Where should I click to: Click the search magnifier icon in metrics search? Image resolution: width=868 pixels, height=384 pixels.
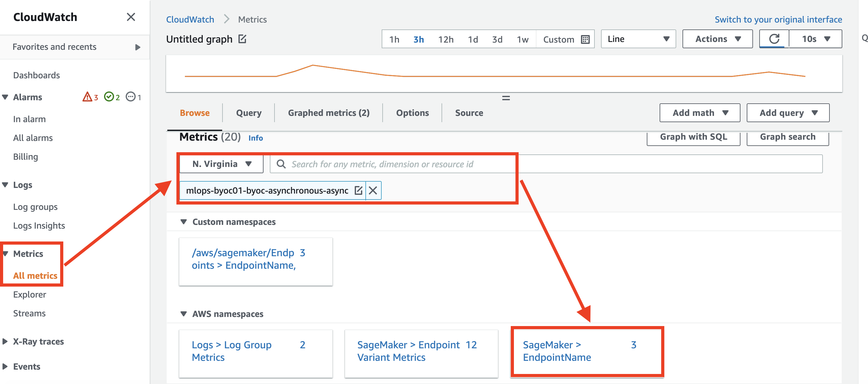(x=281, y=164)
